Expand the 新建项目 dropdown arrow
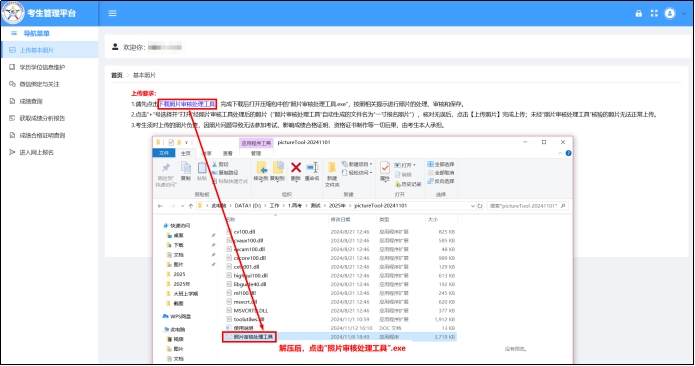Viewport: 695px width, 366px height. [371, 164]
